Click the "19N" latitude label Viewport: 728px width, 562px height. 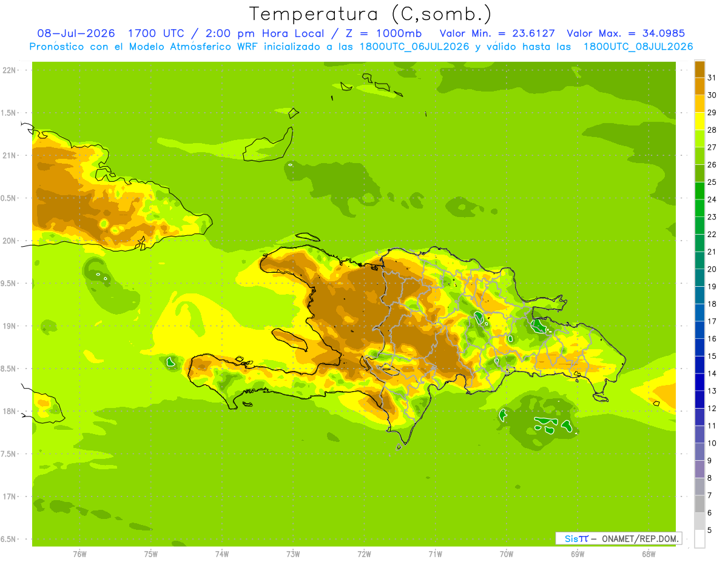pyautogui.click(x=8, y=326)
